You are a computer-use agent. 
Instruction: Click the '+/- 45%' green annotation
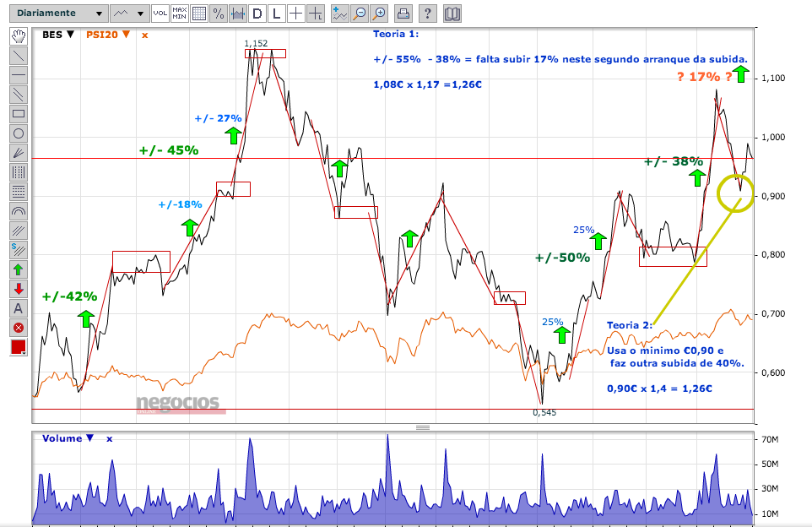coord(169,150)
